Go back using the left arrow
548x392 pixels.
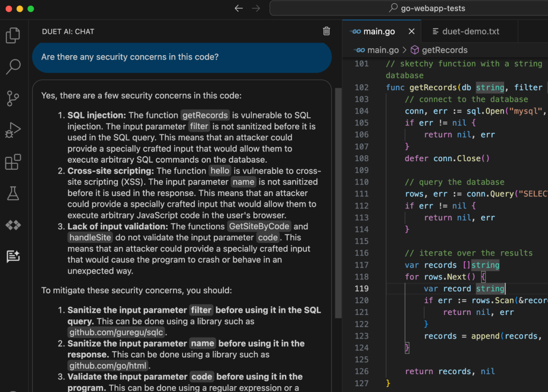click(239, 8)
